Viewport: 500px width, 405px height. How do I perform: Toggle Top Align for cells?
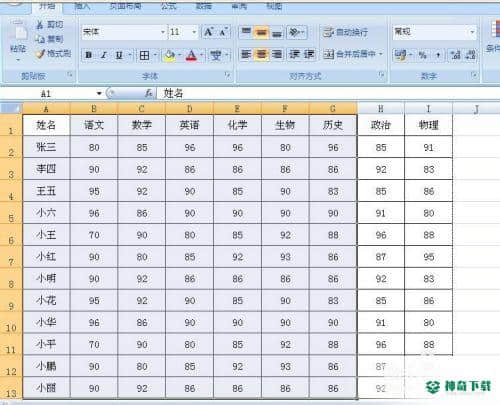click(246, 32)
